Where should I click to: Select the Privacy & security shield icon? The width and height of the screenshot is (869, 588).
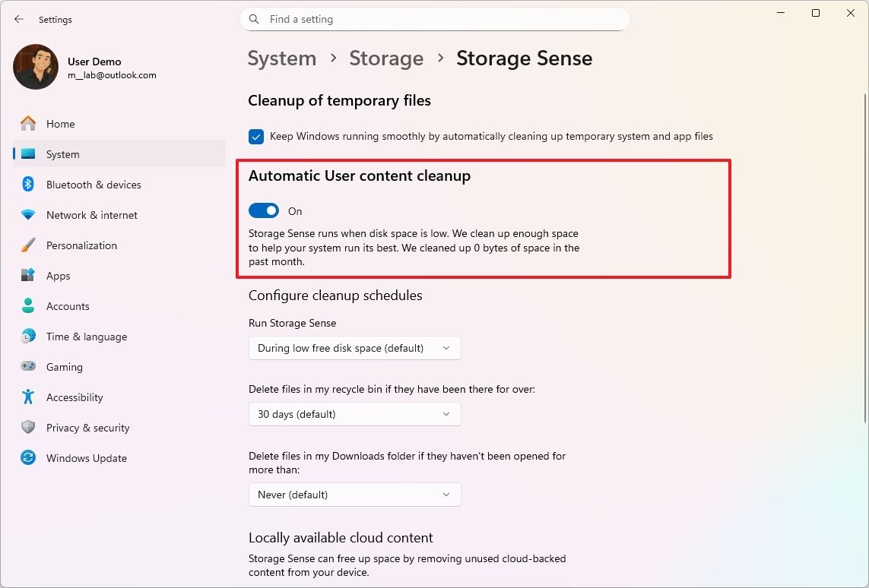pos(27,427)
